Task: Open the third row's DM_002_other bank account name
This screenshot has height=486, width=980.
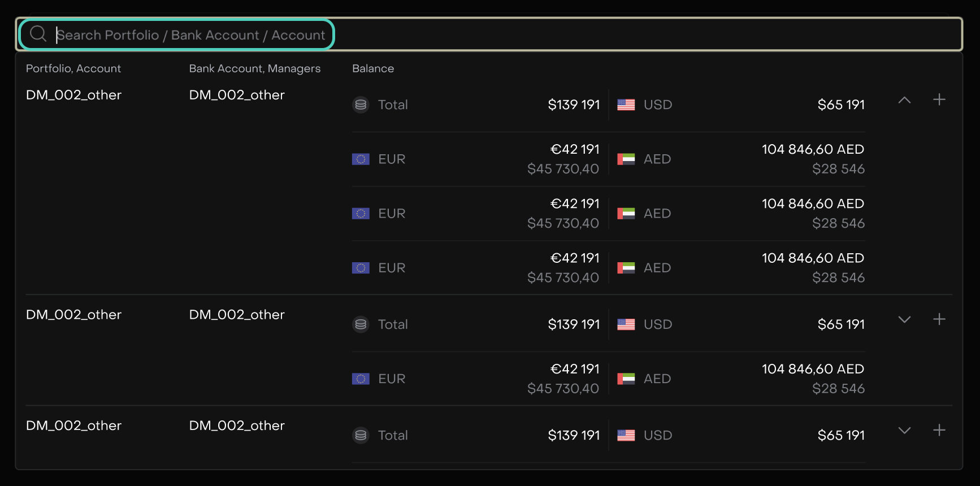Action: point(237,426)
